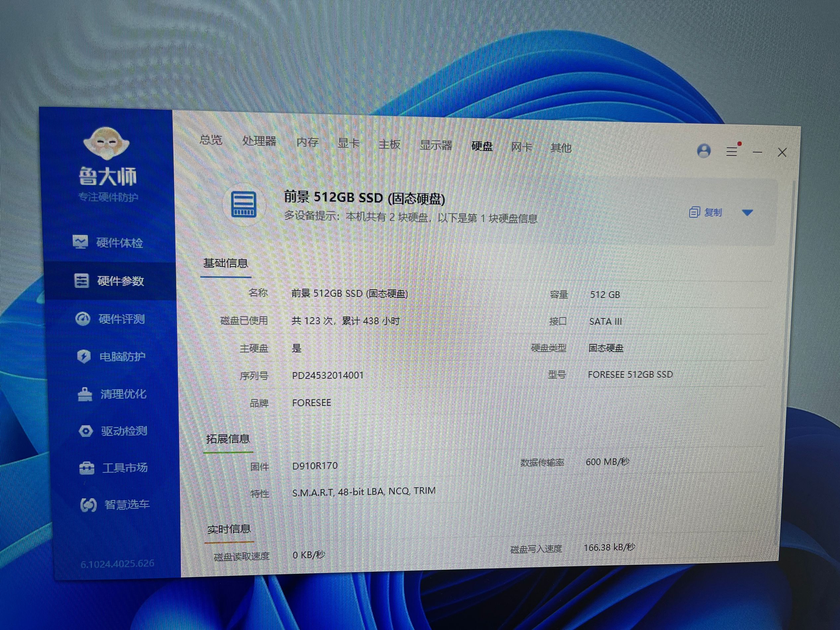Switch to the 其他 tab
The width and height of the screenshot is (840, 630).
point(561,147)
